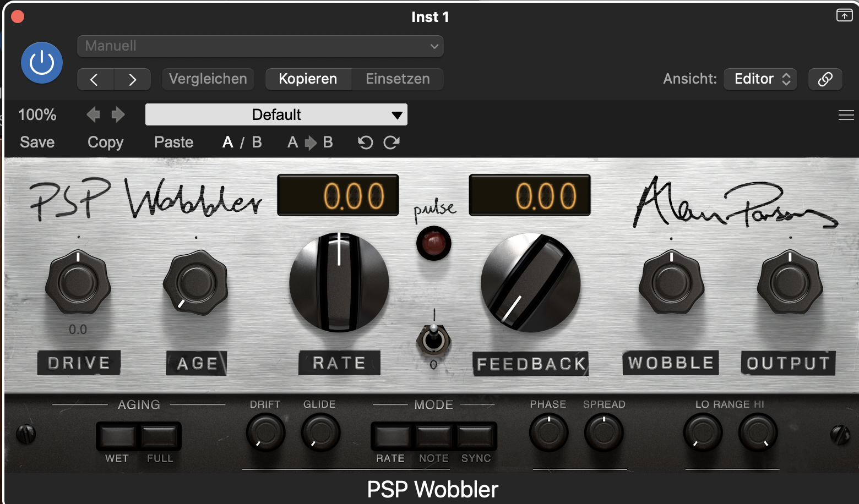The height and width of the screenshot is (504, 859).
Task: Go to next preset with right chevron
Action: (132, 79)
